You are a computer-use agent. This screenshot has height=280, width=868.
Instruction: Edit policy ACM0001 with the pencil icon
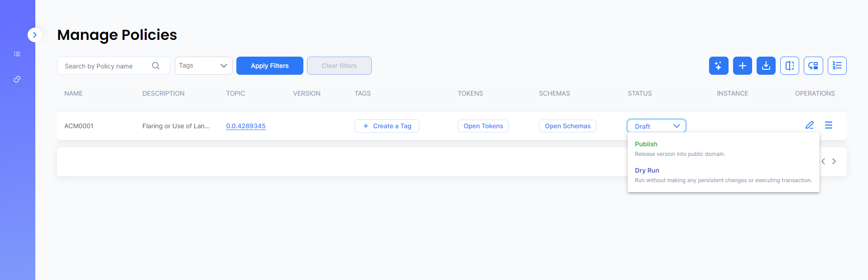(810, 125)
